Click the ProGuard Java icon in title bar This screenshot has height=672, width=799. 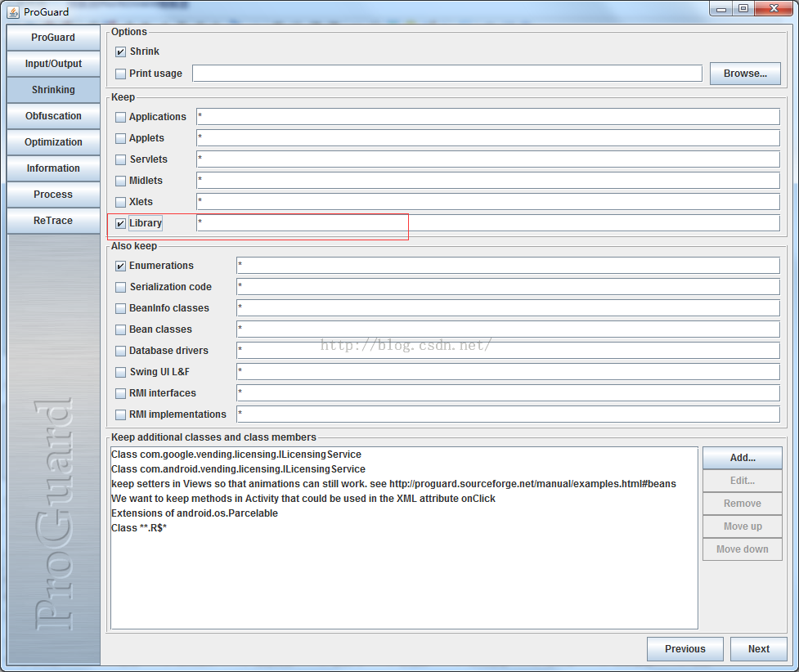(13, 11)
